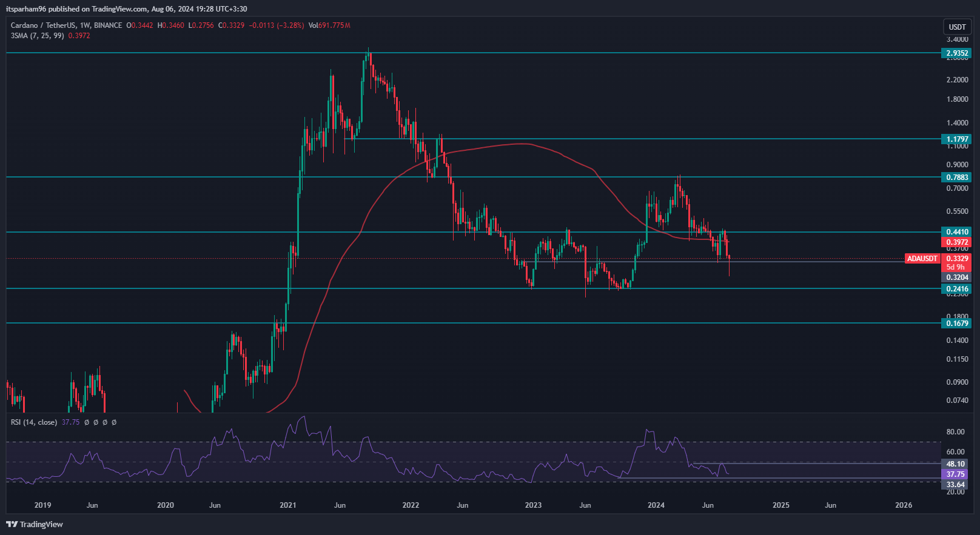This screenshot has width=980, height=535.
Task: Open the TradingView logo link
Action: (x=35, y=524)
